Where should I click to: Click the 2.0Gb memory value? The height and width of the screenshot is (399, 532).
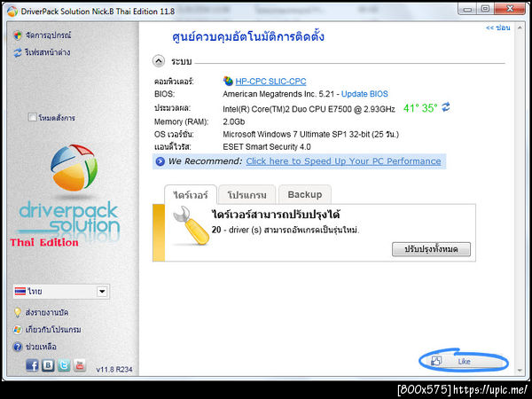(x=234, y=121)
